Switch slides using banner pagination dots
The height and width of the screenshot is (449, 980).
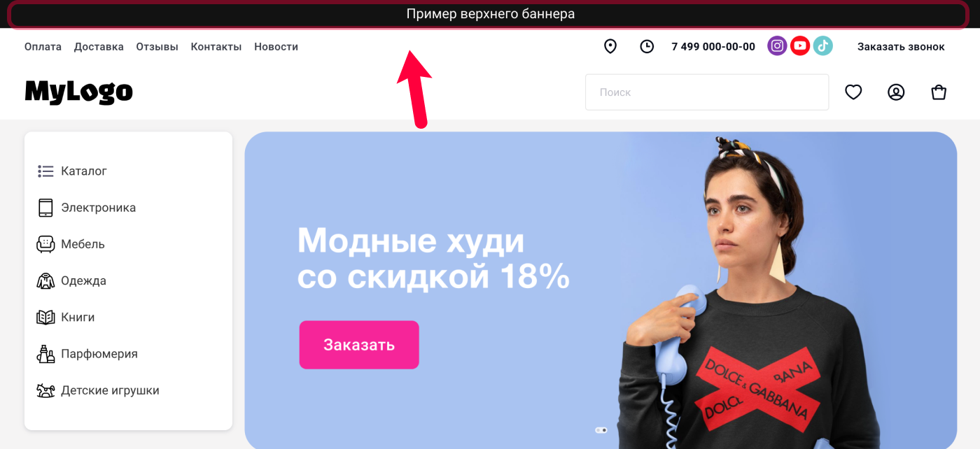(x=601, y=430)
